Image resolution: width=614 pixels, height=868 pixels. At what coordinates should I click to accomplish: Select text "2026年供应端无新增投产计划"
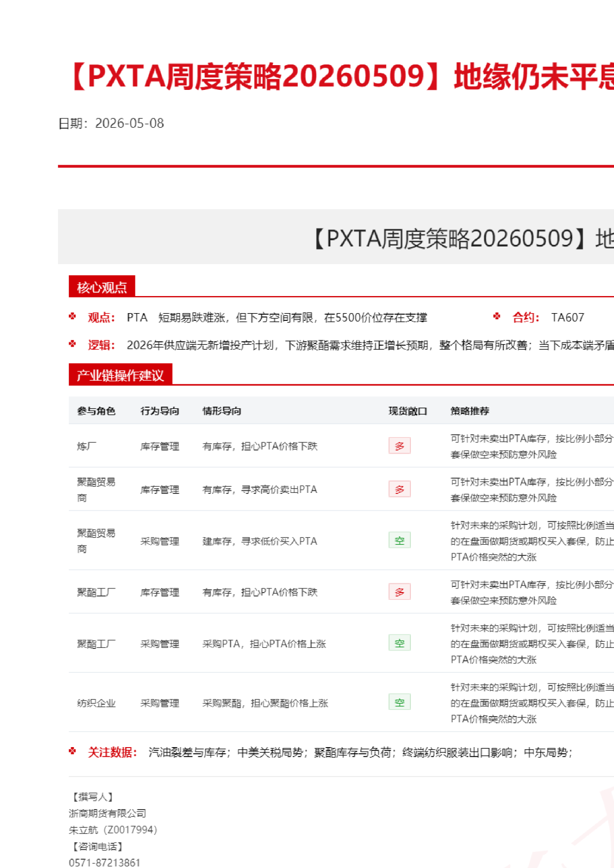[200, 345]
